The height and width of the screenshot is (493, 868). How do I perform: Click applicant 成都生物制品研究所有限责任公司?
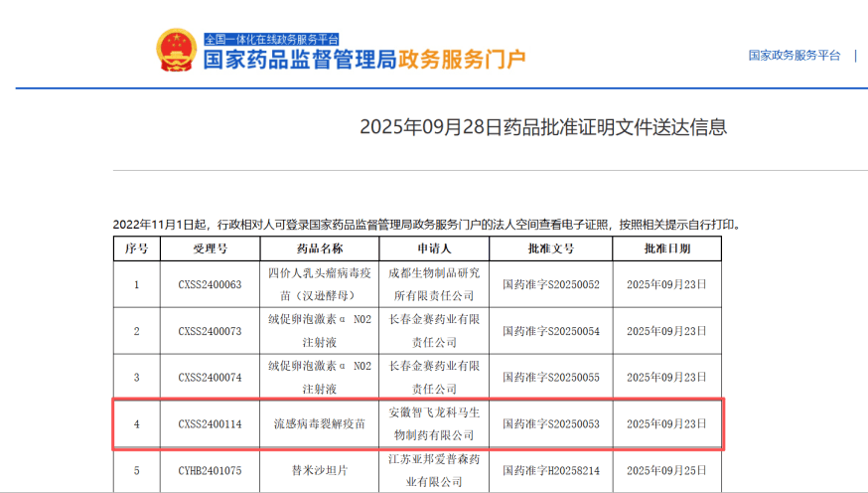(433, 283)
